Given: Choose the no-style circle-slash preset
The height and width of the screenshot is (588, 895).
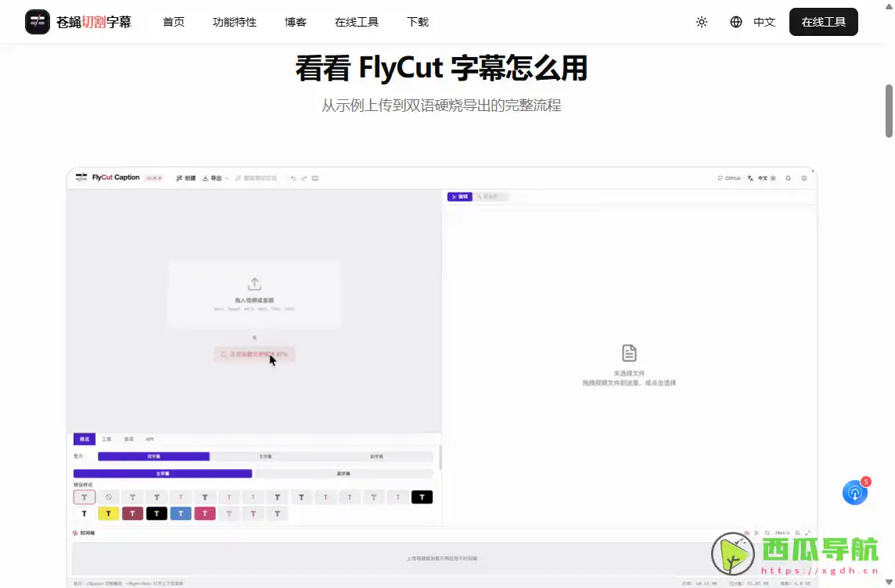Looking at the screenshot, I should coord(109,497).
